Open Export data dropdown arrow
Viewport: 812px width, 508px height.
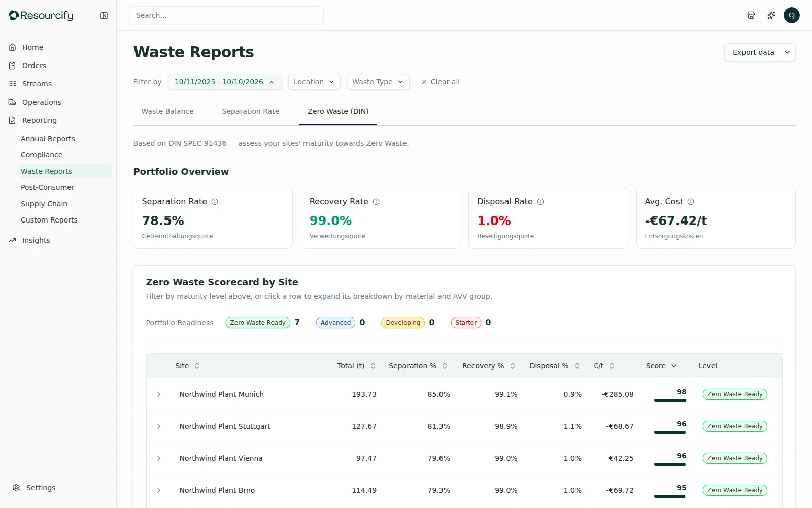tap(787, 52)
